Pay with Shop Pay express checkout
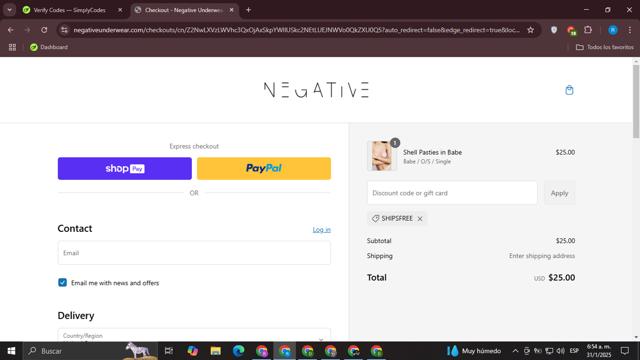 [124, 169]
